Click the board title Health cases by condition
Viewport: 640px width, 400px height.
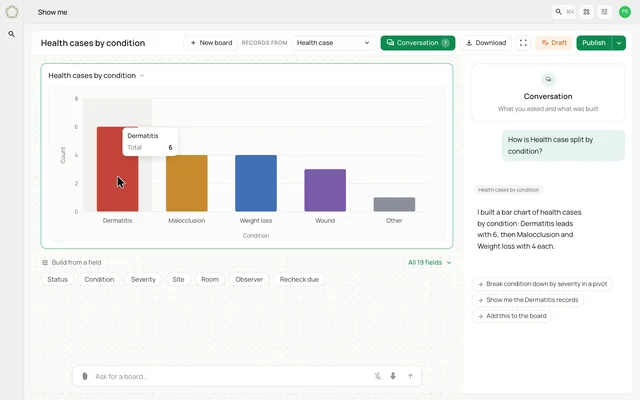(x=93, y=43)
